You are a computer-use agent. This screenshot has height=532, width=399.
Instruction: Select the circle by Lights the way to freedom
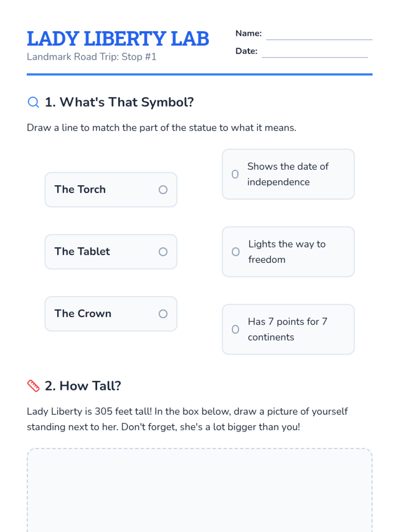click(x=235, y=252)
